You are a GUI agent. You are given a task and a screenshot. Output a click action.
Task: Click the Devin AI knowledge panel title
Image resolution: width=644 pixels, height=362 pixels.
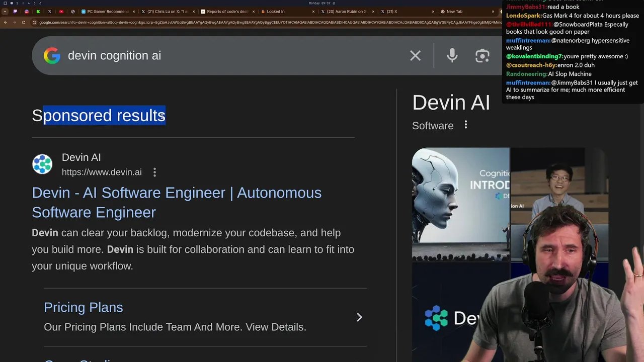pyautogui.click(x=451, y=103)
